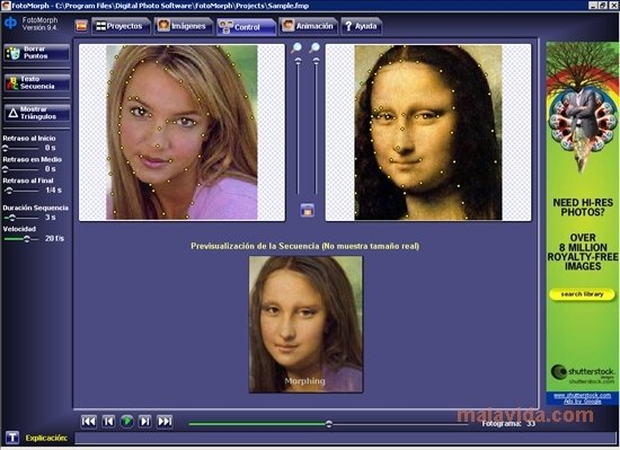Viewport: 620px width, 450px height.
Task: Click the Ads by Google link
Action: coord(582,401)
